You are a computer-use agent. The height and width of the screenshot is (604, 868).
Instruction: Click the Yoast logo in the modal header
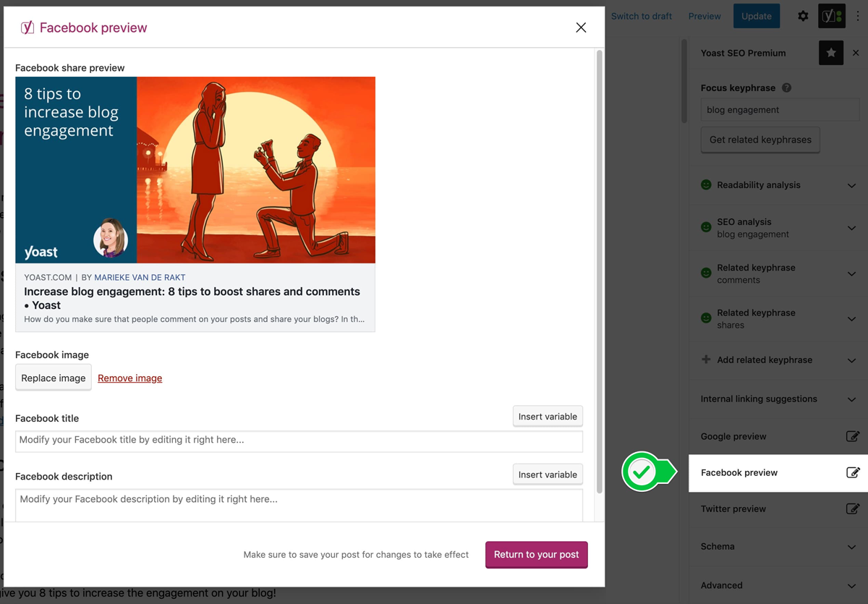[27, 27]
